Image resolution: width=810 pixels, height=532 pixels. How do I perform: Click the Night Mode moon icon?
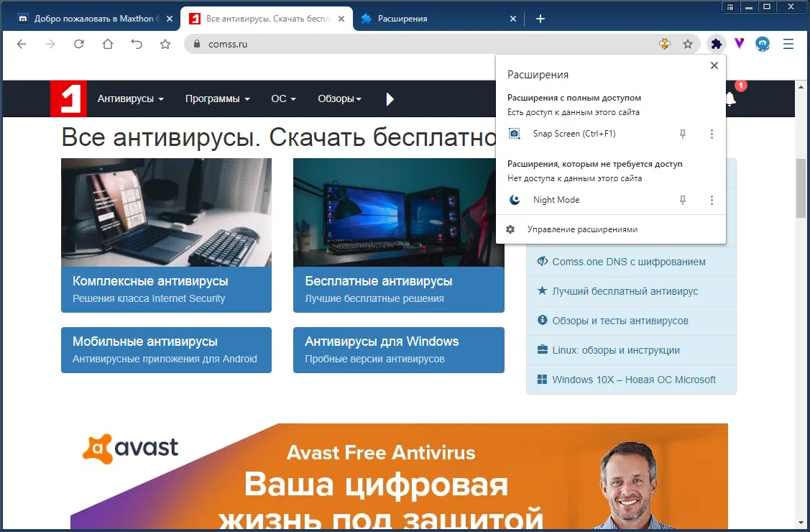click(x=515, y=200)
